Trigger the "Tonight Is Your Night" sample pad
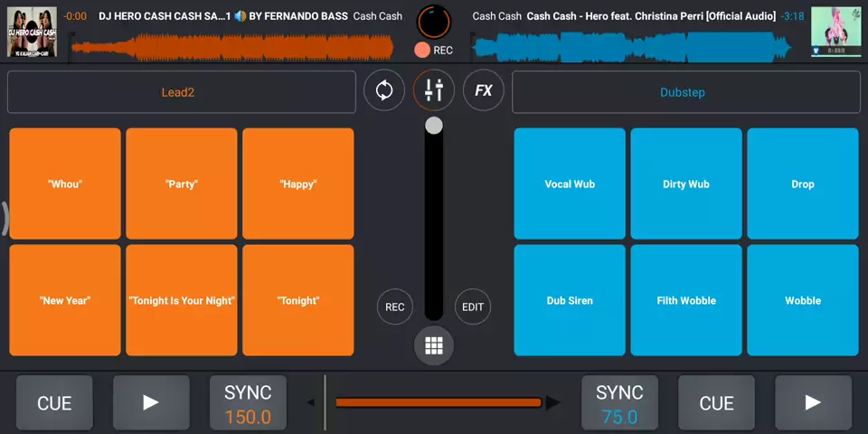This screenshot has height=434, width=868. point(182,300)
